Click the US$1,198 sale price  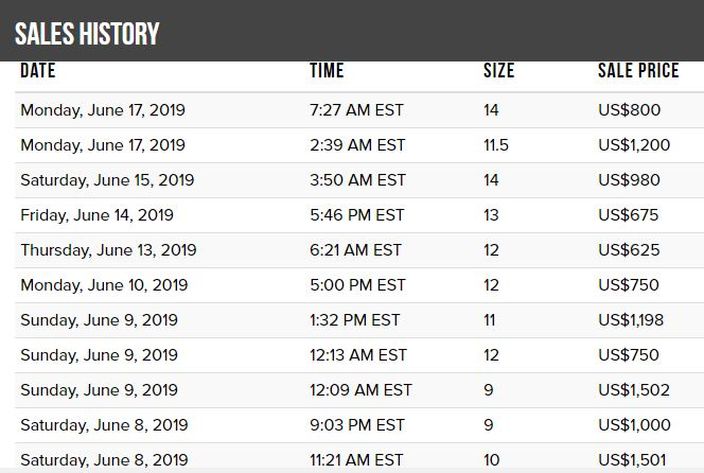tap(631, 320)
